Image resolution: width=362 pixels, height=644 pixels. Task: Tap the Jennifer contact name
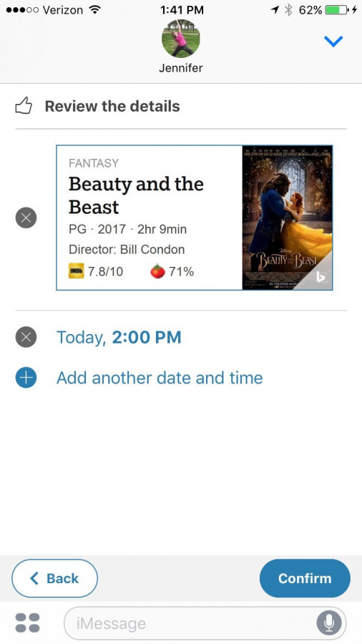click(180, 68)
